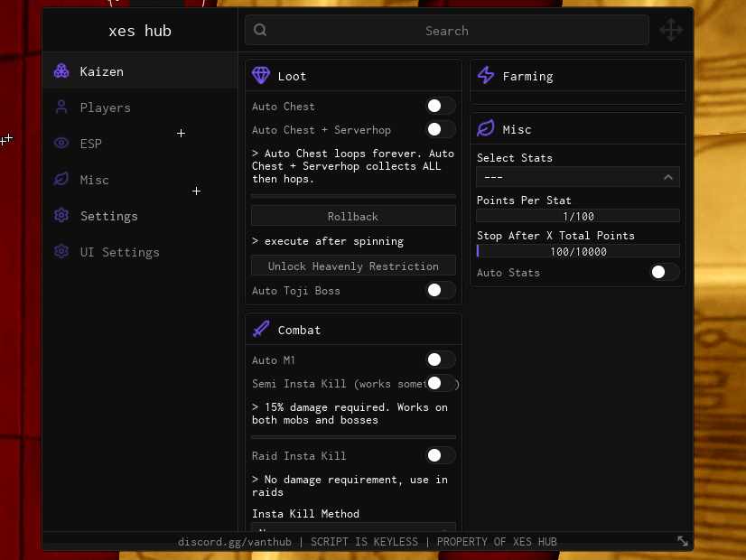This screenshot has height=560, width=746.
Task: Click the Combat section header
Action: tap(353, 330)
